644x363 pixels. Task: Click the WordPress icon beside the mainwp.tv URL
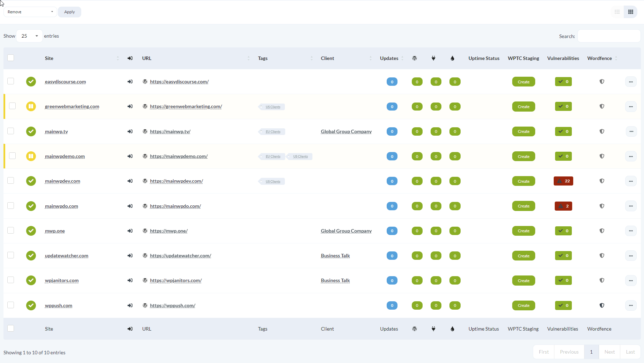click(145, 131)
